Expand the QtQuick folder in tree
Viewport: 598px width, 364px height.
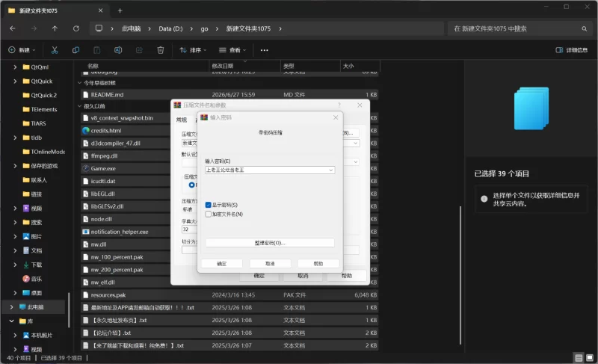coord(15,81)
